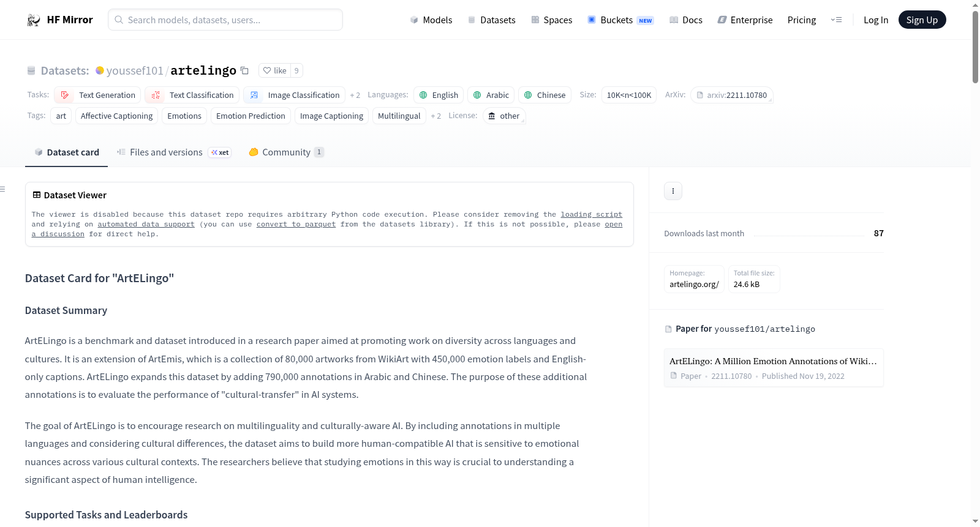This screenshot has height=527, width=980.
Task: Click the Text Generation task icon
Action: pyautogui.click(x=65, y=95)
